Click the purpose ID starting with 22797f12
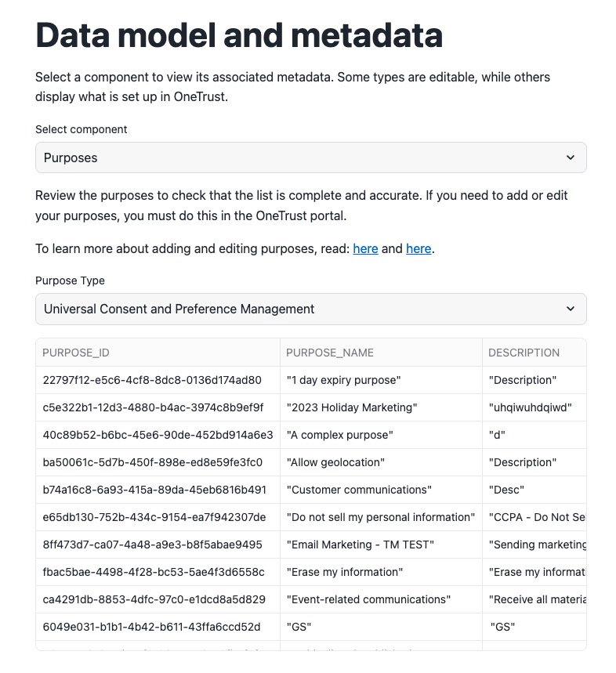The height and width of the screenshot is (673, 616). coord(152,380)
